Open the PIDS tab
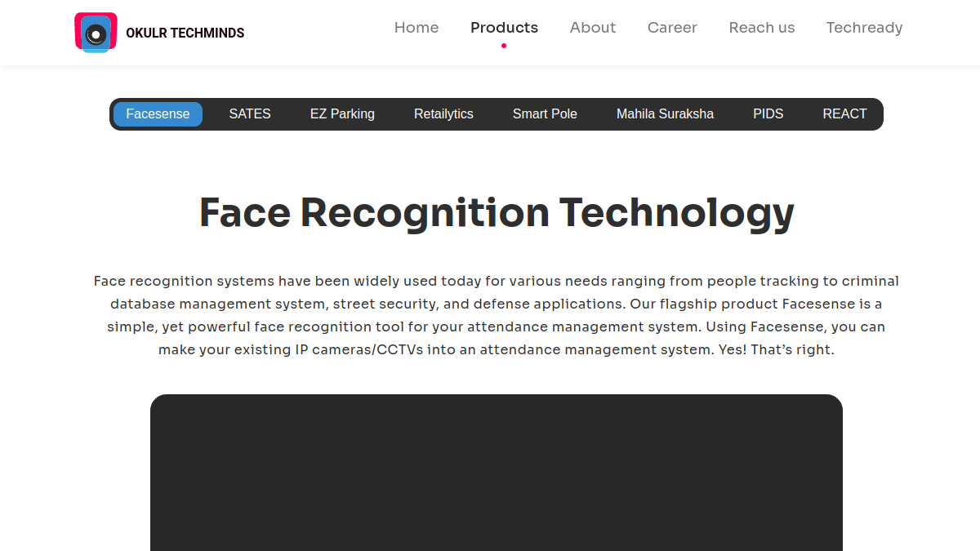The height and width of the screenshot is (551, 980). click(x=768, y=114)
